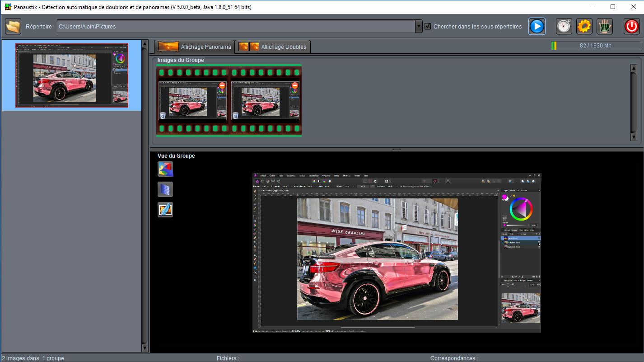Click red remove badge on second film image
This screenshot has width=644, height=362.
(x=295, y=86)
